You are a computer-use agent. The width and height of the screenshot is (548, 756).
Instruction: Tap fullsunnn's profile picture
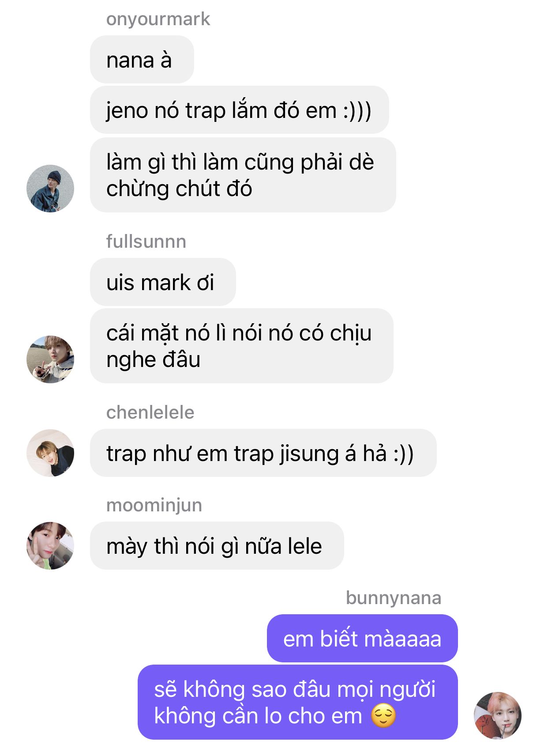pyautogui.click(x=50, y=359)
